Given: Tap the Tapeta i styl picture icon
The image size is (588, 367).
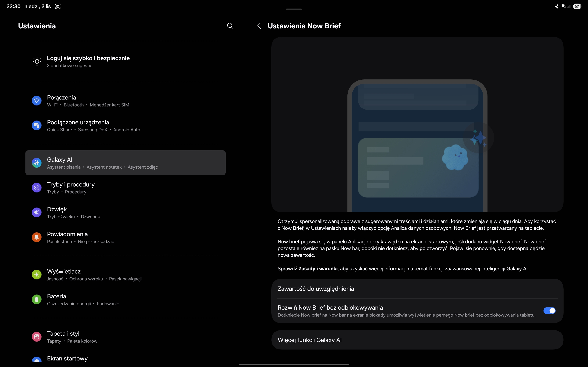Looking at the screenshot, I should [37, 337].
